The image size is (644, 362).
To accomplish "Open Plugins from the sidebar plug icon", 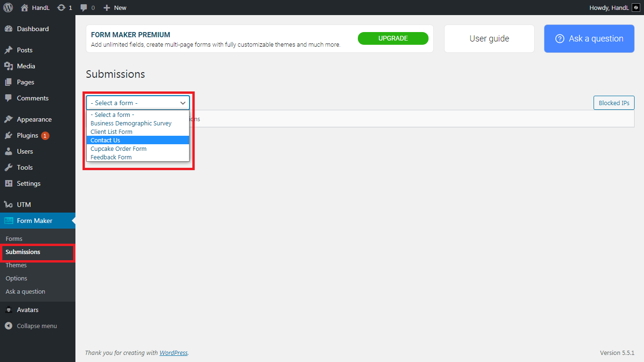I will click(x=8, y=135).
